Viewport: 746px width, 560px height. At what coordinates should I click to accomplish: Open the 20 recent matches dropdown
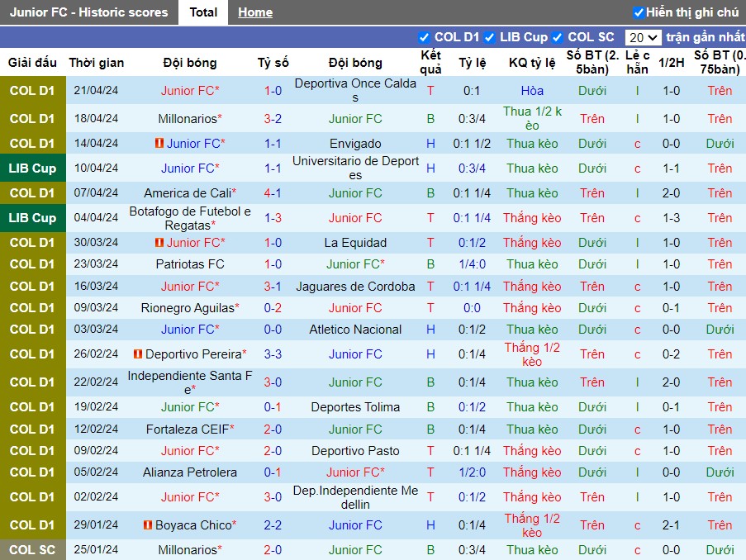[x=643, y=37]
